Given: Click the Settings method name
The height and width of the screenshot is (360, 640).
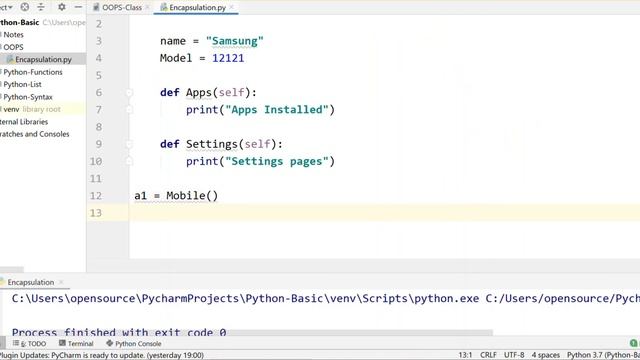Looking at the screenshot, I should (212, 144).
